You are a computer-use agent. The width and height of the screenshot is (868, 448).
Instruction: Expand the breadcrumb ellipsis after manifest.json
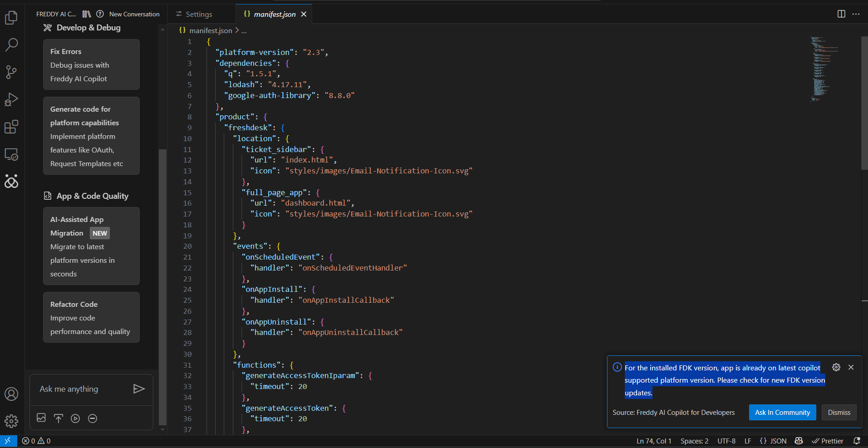[244, 30]
